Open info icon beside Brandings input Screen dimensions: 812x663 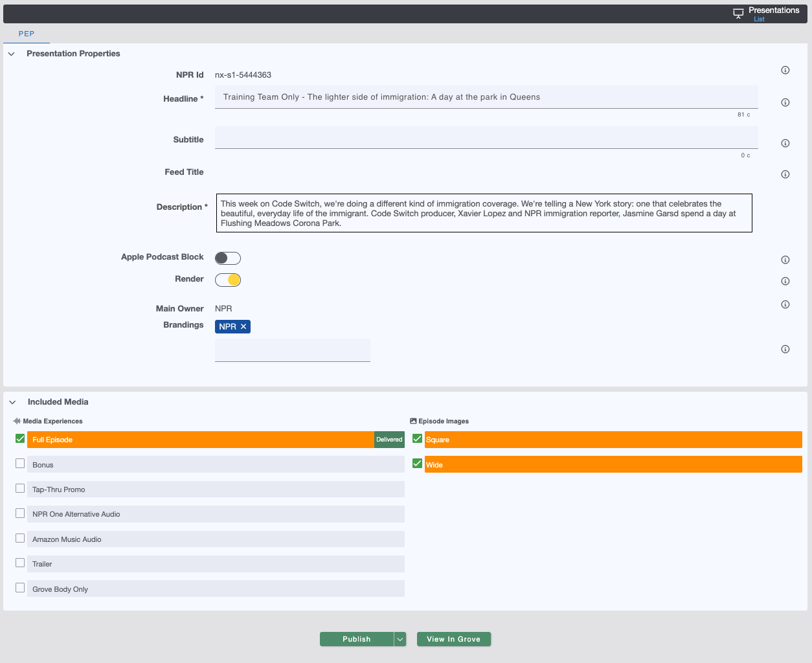[x=785, y=349]
